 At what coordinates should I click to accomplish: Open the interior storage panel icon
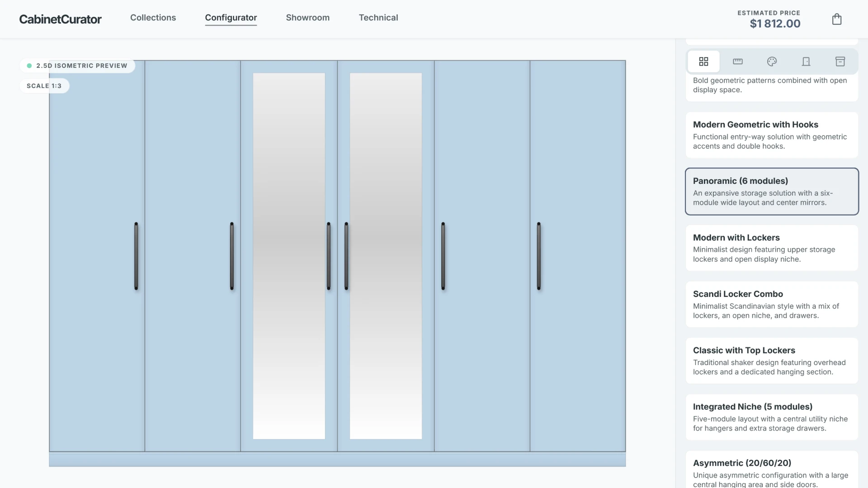pyautogui.click(x=840, y=61)
